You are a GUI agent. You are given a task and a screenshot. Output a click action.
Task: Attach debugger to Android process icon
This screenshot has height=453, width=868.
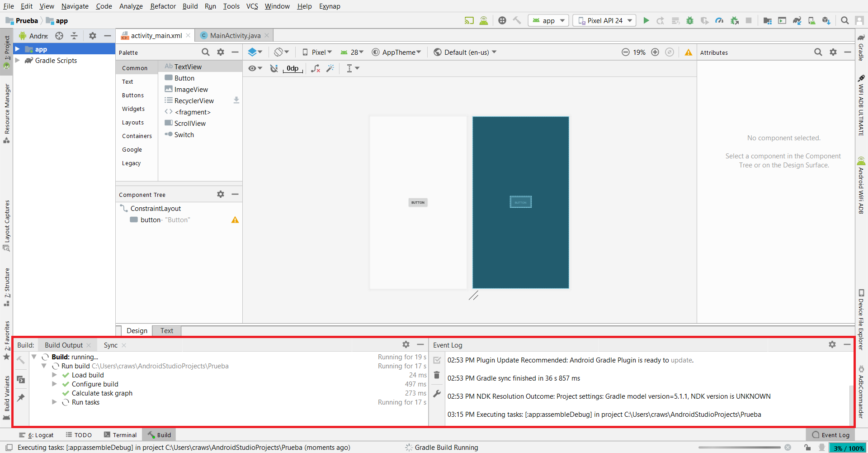(x=735, y=20)
